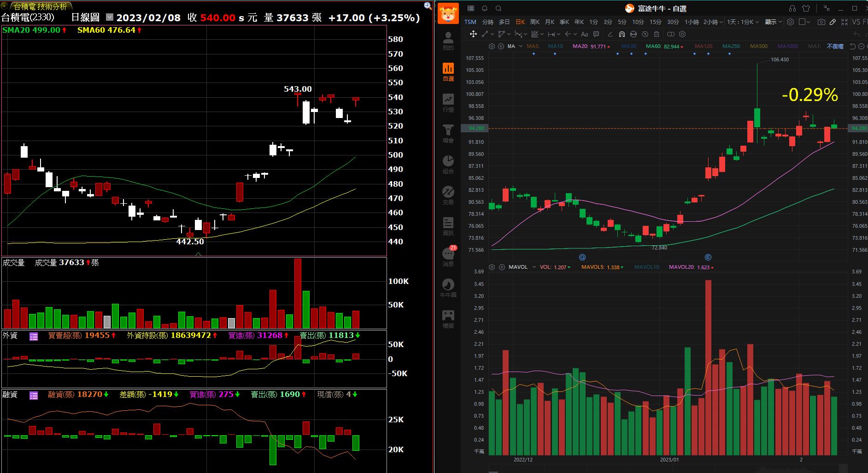Open the 自選 watchlist sidebar icon
The image size is (868, 473).
(x=448, y=71)
